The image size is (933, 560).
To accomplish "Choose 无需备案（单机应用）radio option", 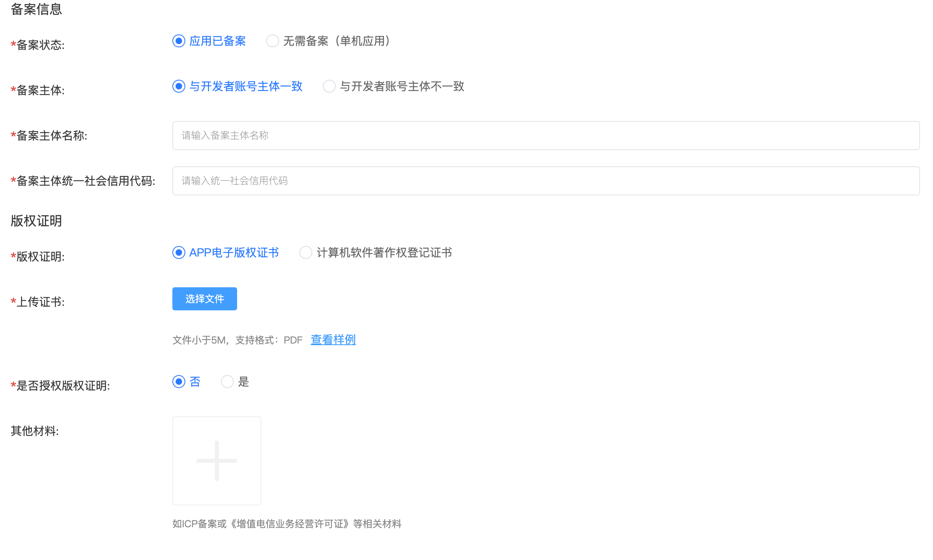I will 273,41.
